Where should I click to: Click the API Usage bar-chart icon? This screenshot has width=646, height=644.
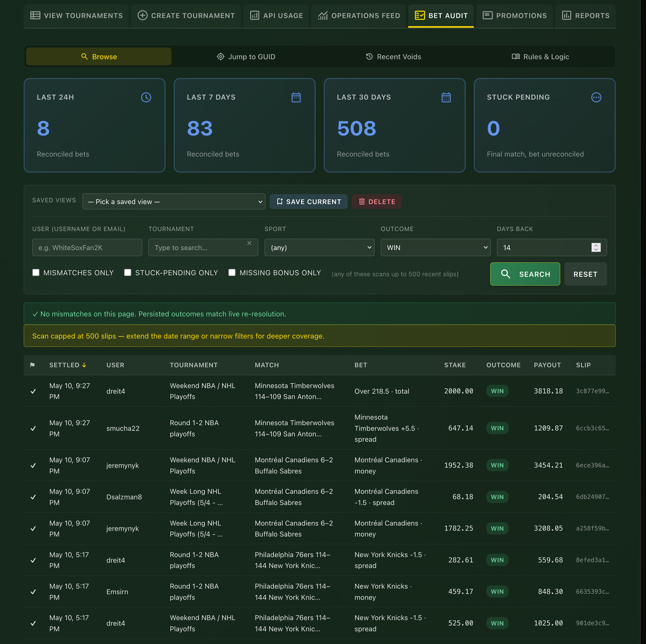(255, 15)
